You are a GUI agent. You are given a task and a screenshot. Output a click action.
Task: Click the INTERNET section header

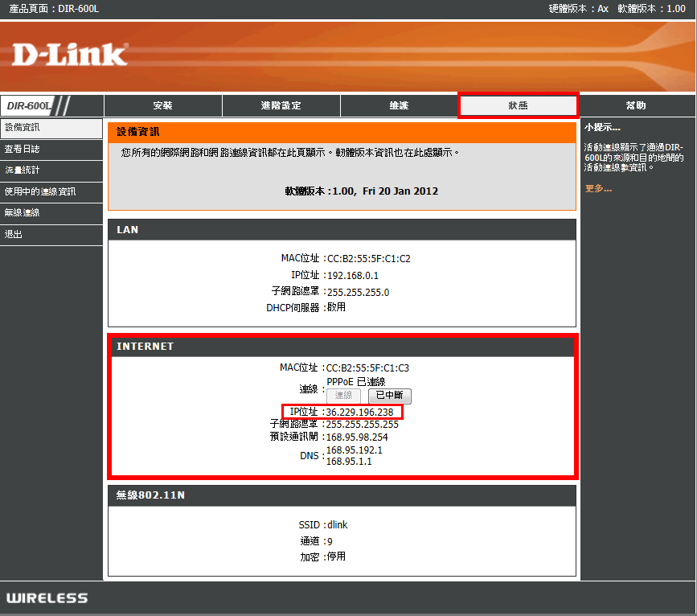[342, 347]
